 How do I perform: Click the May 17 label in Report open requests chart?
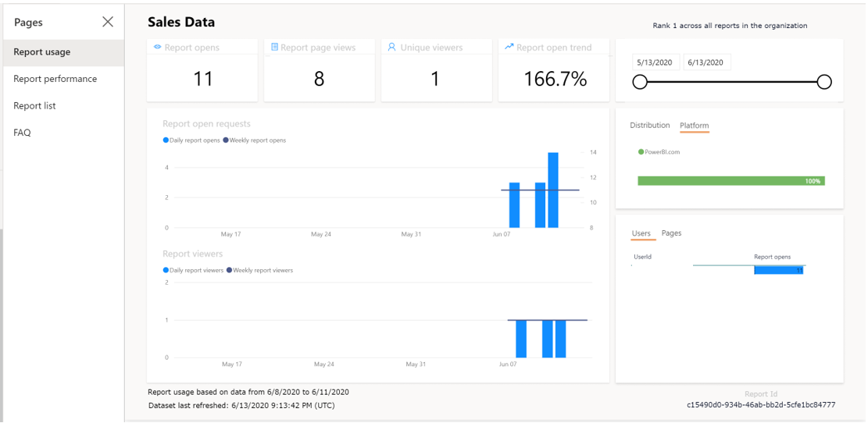230,234
